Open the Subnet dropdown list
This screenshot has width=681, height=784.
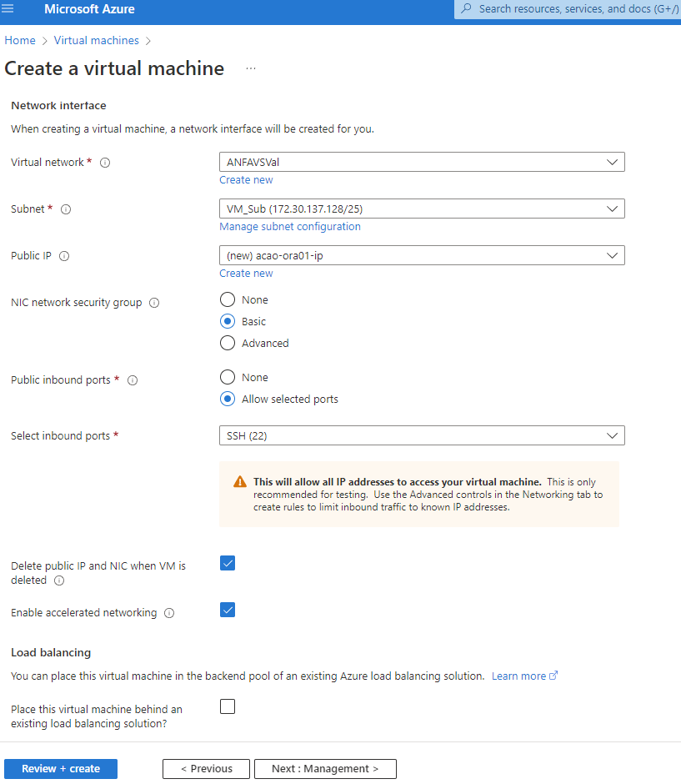tap(421, 209)
